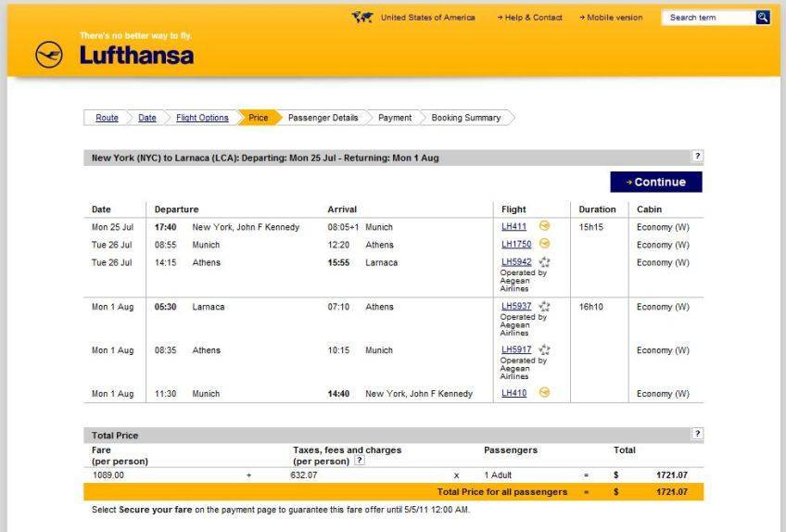Click fare value 1089.00
Screen dimensions: 786x532
tap(108, 475)
